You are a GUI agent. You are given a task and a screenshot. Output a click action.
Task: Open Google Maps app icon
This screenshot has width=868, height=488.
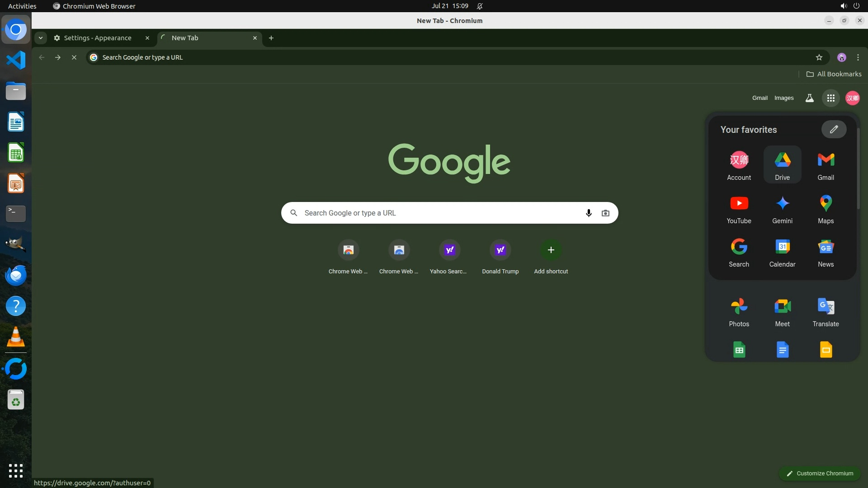[x=826, y=209]
